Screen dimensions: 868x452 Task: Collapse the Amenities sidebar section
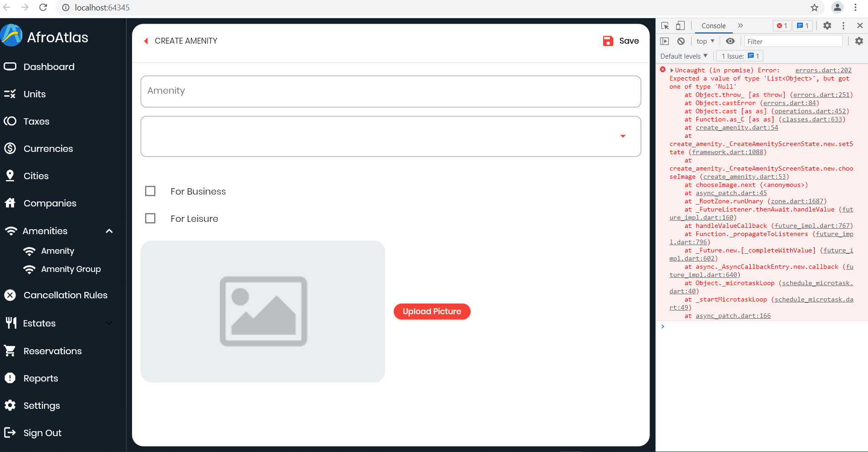(x=109, y=231)
